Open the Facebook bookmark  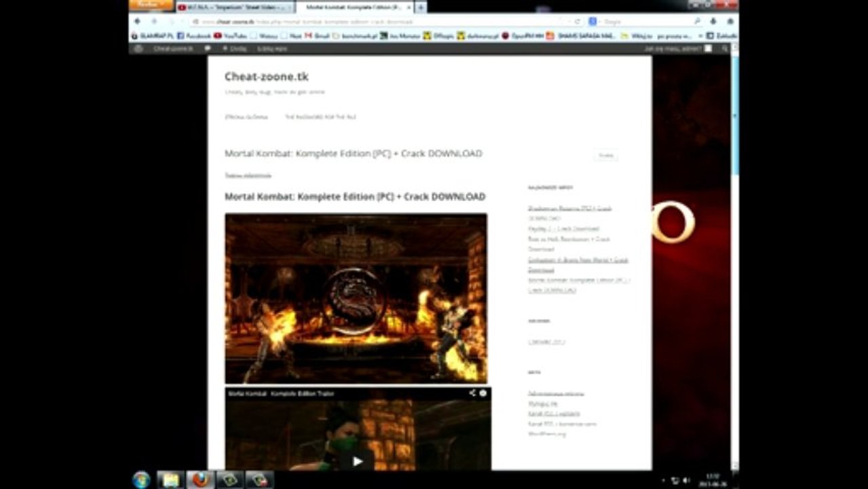pos(194,35)
